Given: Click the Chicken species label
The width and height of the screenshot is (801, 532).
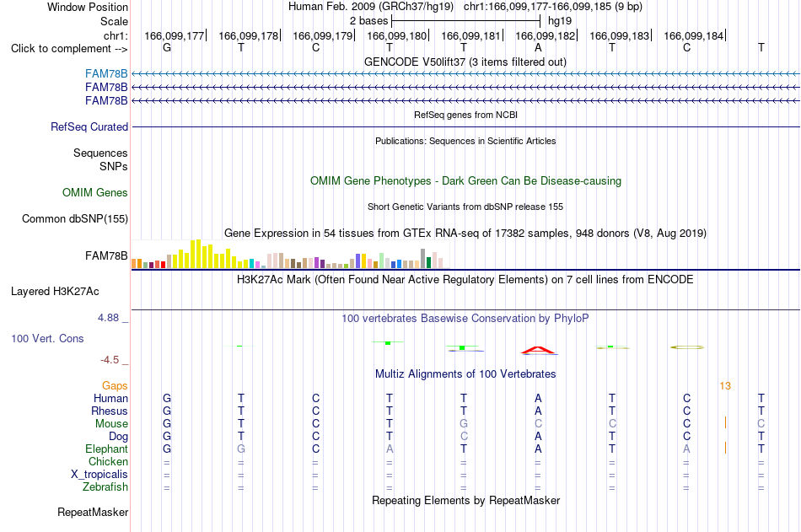Looking at the screenshot, I should [108, 461].
